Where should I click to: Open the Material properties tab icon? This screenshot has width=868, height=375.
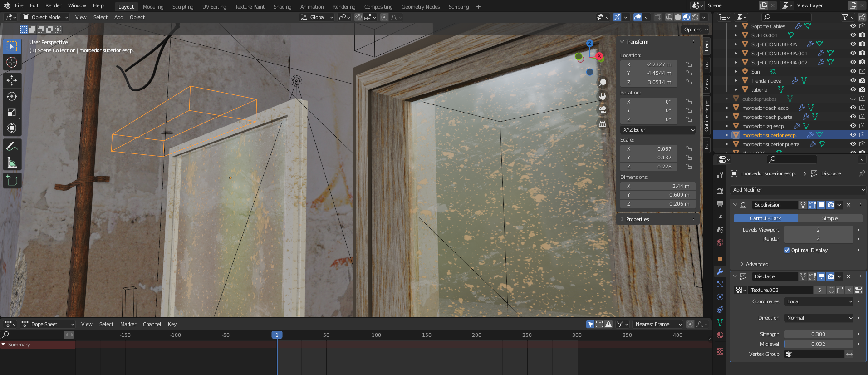pos(720,335)
